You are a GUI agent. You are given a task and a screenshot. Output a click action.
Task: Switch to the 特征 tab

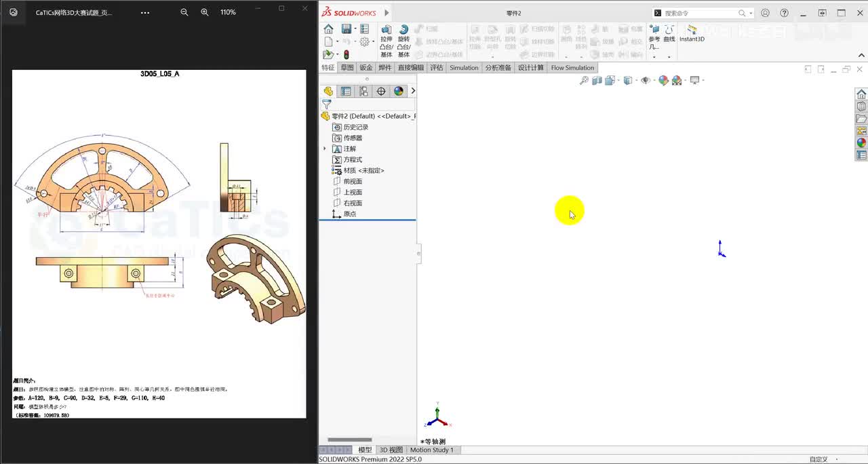point(328,68)
